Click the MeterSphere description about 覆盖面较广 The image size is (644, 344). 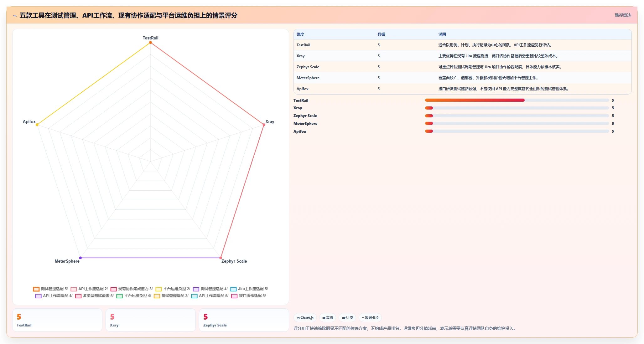tap(488, 78)
